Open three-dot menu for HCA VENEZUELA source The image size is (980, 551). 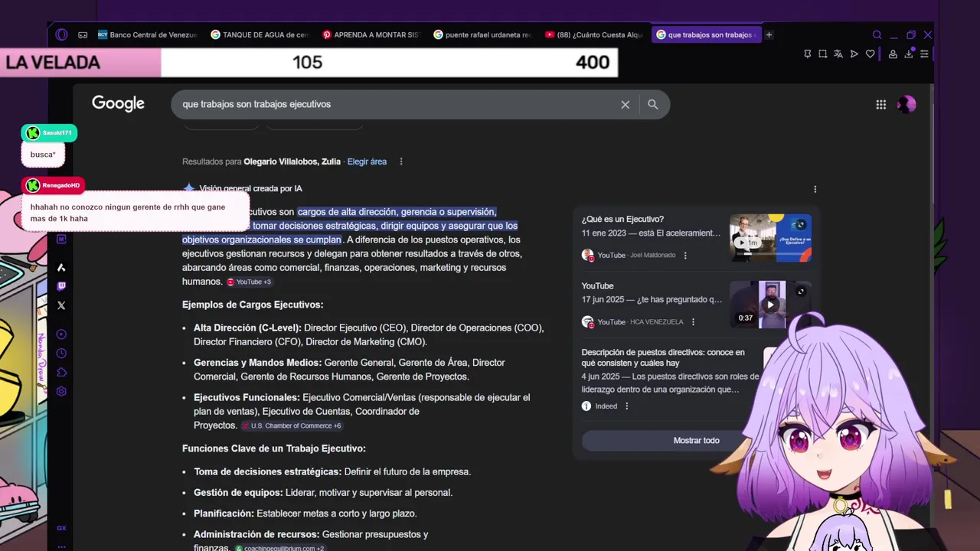pyautogui.click(x=693, y=322)
